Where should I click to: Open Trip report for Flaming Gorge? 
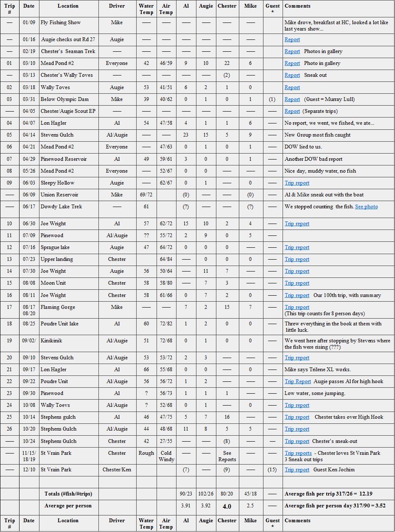click(297, 307)
